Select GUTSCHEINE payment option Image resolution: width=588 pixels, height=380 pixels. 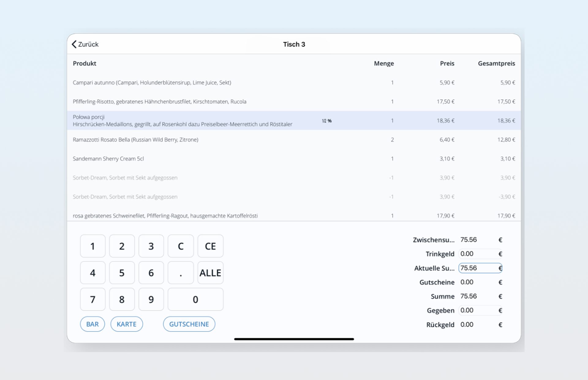coord(189,324)
